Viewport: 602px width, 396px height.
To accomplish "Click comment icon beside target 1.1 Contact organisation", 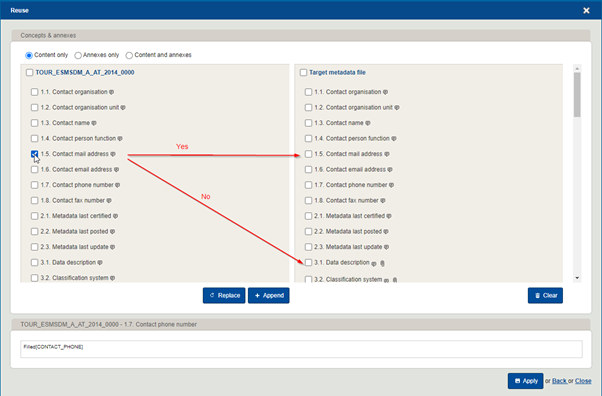I will (x=385, y=92).
